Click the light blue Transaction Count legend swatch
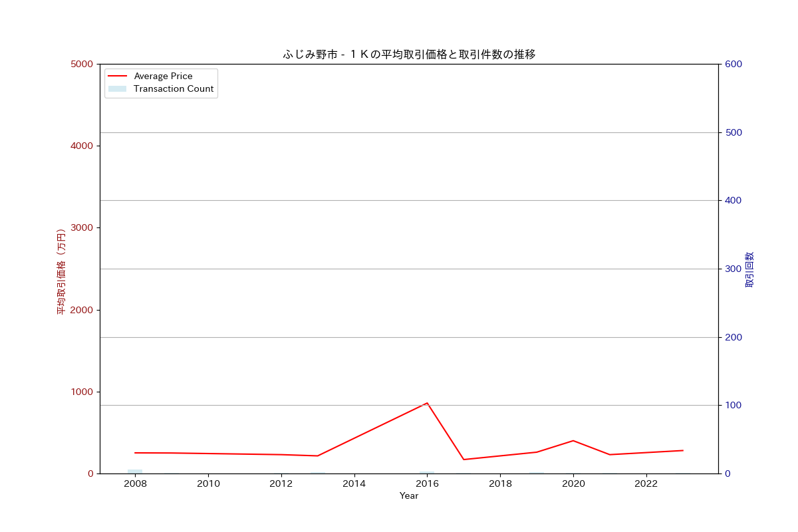Image resolution: width=798 pixels, height=532 pixels. tap(117, 89)
